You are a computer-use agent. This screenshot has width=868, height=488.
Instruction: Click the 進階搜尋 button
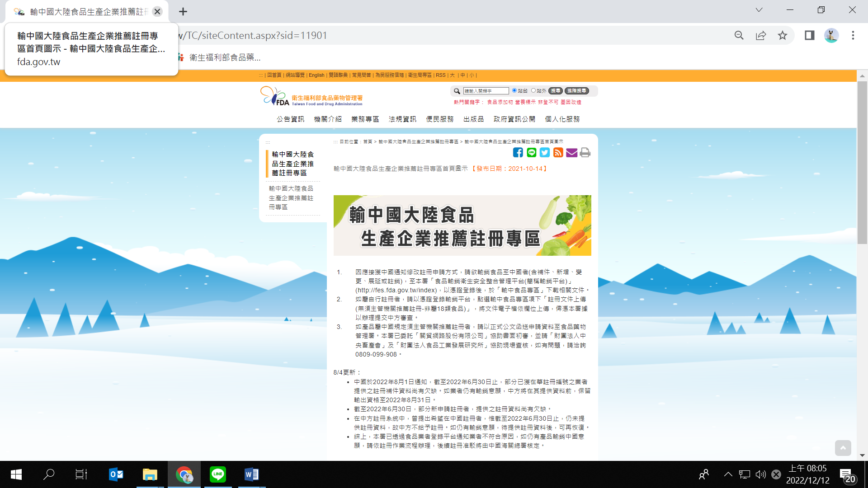(x=577, y=91)
